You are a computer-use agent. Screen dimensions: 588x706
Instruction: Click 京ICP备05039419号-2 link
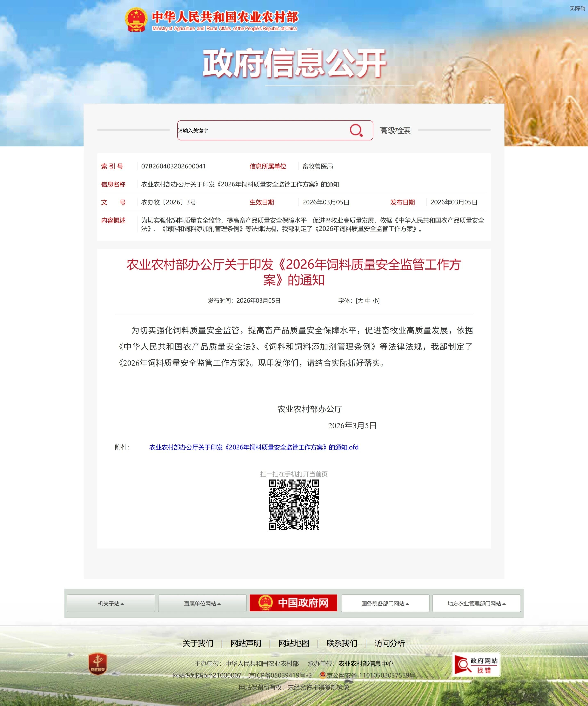(280, 675)
